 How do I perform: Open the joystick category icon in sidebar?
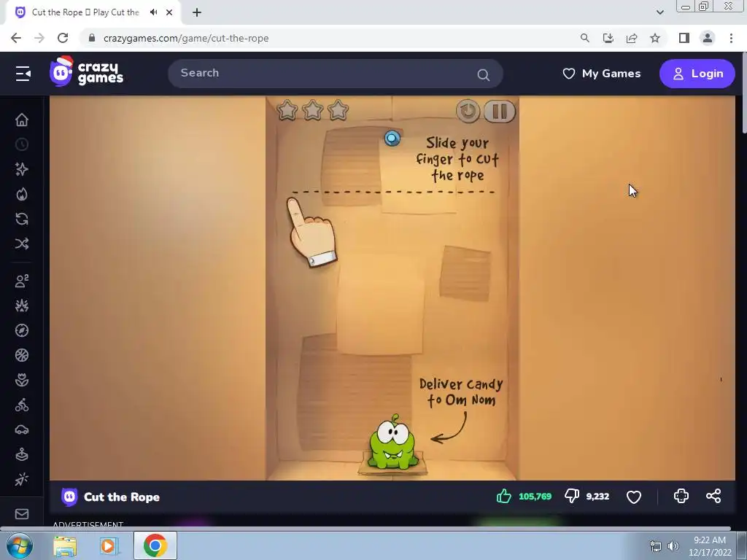coord(21,454)
